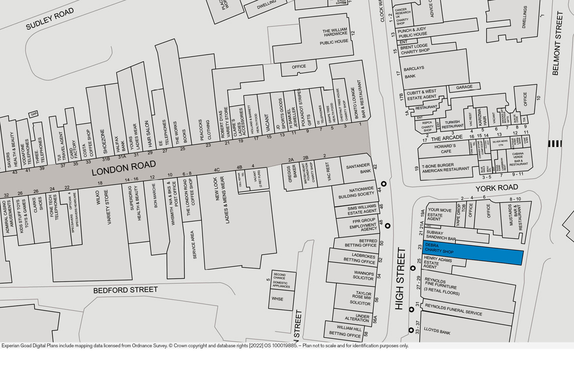The width and height of the screenshot is (574, 392).
Task: Click the Reynolds Funeral Service label
Action: 454,309
